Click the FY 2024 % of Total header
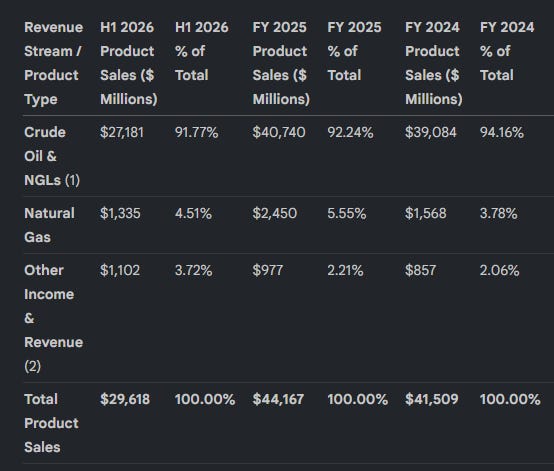The width and height of the screenshot is (554, 471). click(x=507, y=51)
